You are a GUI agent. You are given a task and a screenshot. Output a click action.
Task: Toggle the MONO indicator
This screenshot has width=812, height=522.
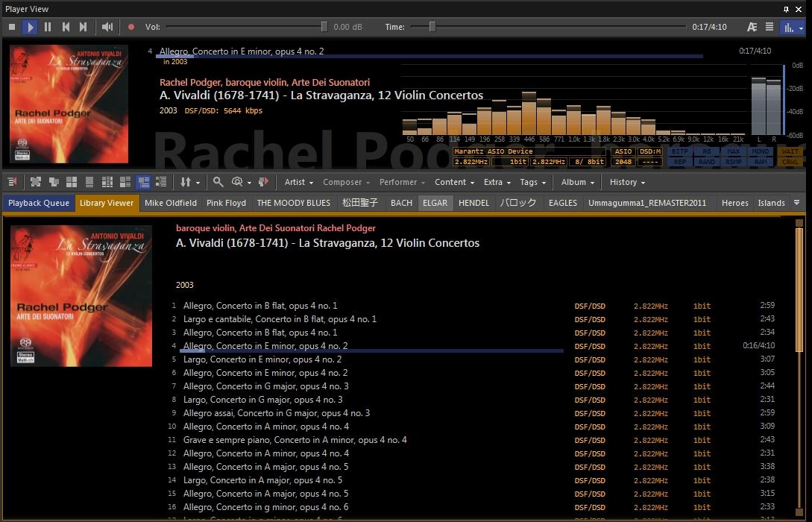click(761, 151)
